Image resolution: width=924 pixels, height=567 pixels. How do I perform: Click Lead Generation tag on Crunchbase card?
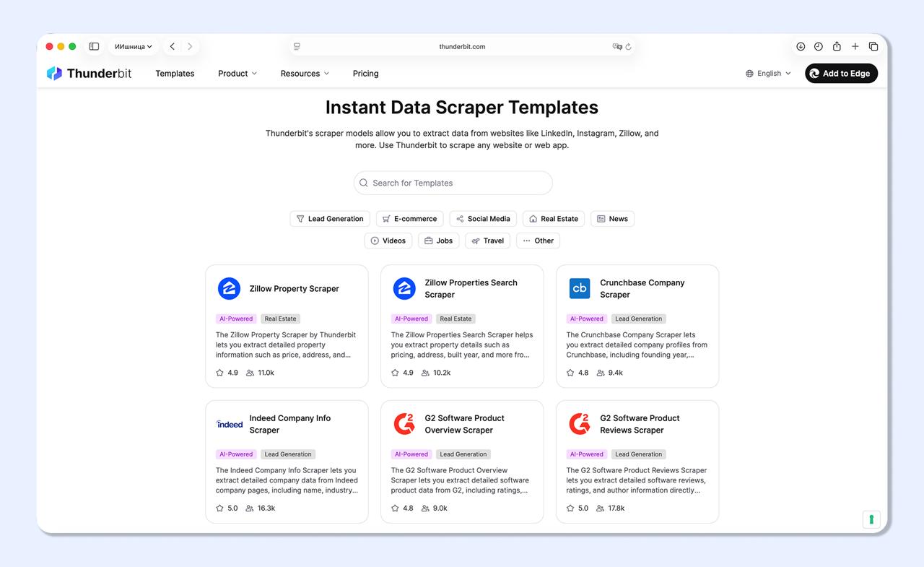[638, 319]
